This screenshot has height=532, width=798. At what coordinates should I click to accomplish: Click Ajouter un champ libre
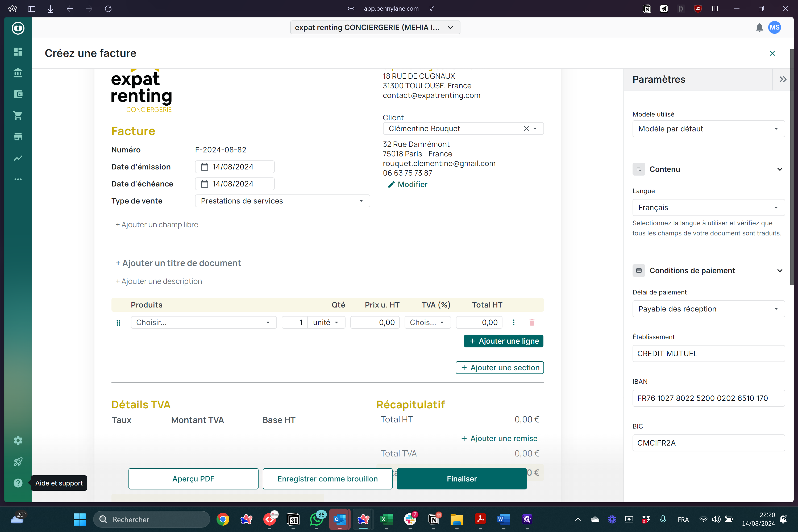click(x=157, y=225)
